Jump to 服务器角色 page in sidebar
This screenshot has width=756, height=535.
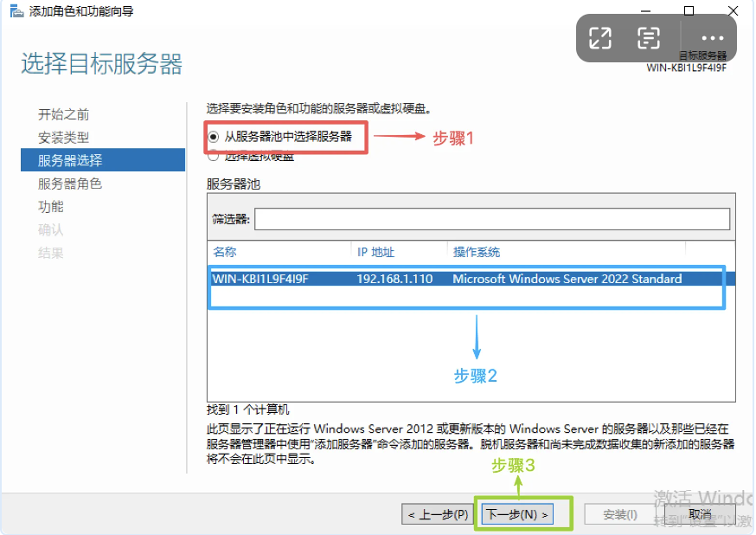point(70,184)
